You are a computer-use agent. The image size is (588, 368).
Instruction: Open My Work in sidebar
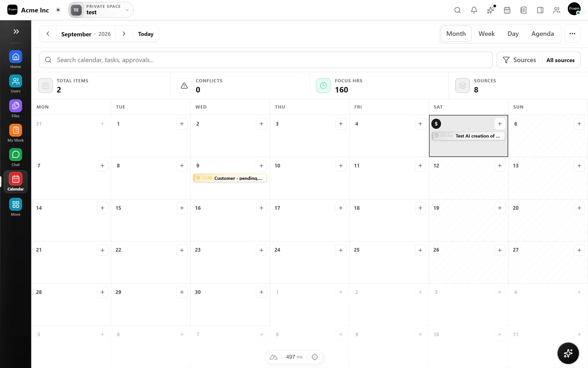pos(16,133)
